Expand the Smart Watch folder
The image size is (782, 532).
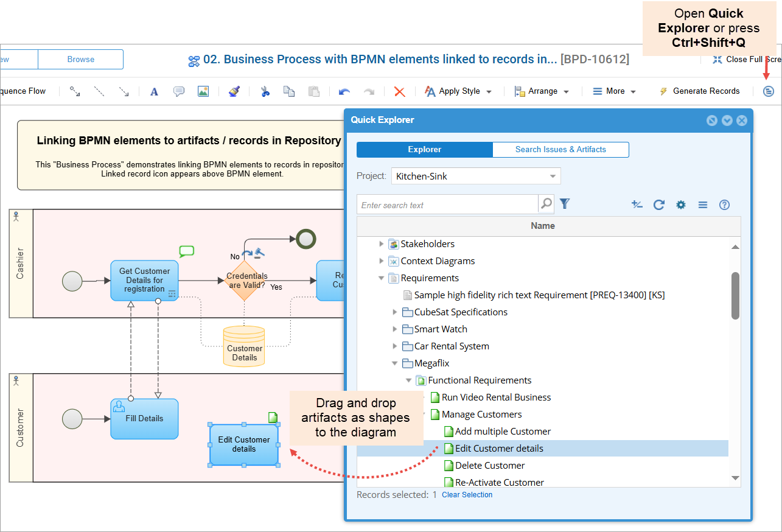(x=396, y=329)
